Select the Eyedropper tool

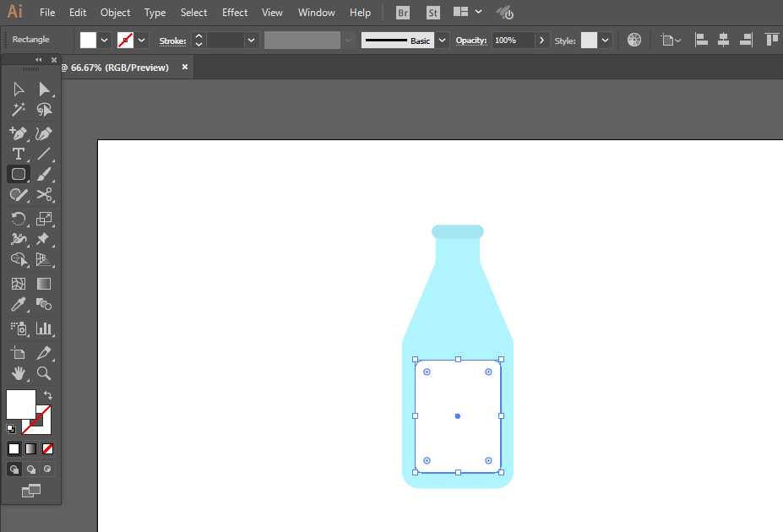pos(18,304)
